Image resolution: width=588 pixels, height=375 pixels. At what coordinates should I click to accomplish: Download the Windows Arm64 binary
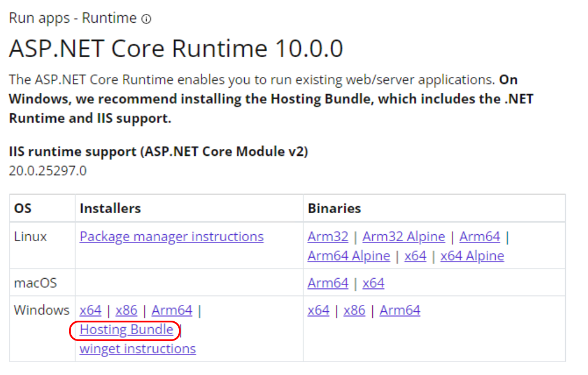400,310
